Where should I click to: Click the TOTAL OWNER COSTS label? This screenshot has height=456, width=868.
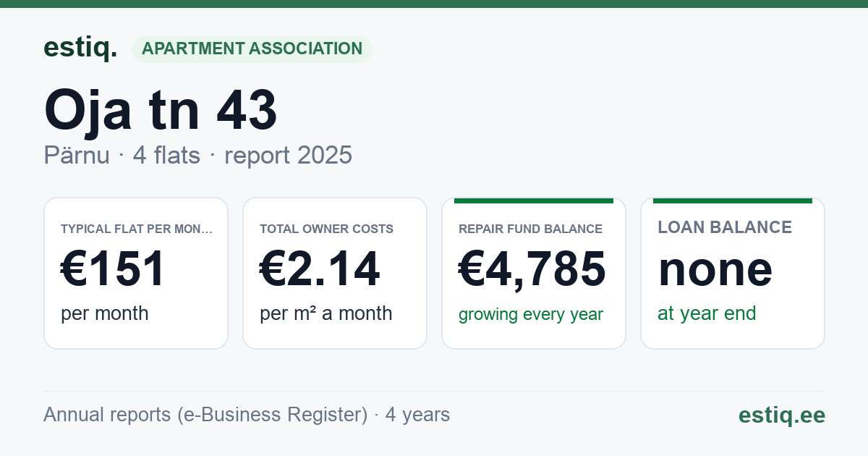(x=327, y=229)
